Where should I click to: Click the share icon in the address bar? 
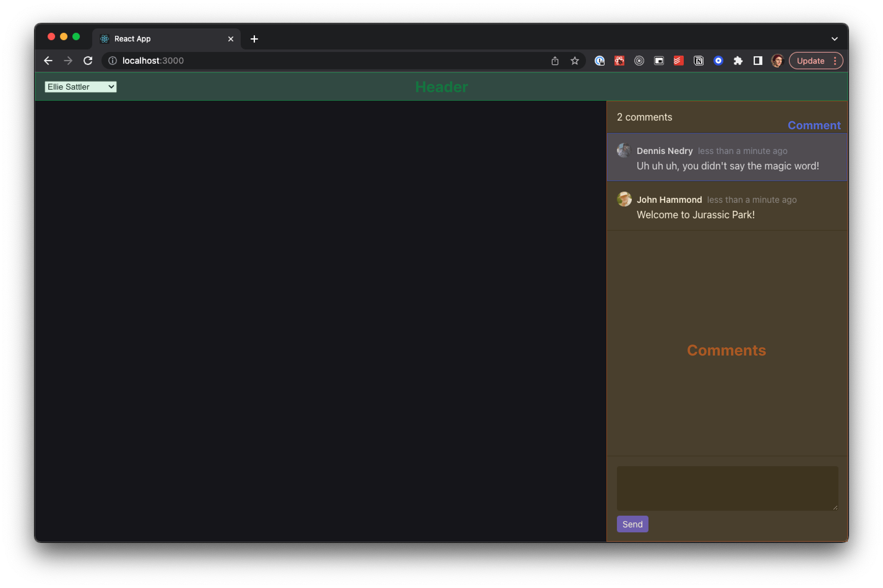pos(555,60)
